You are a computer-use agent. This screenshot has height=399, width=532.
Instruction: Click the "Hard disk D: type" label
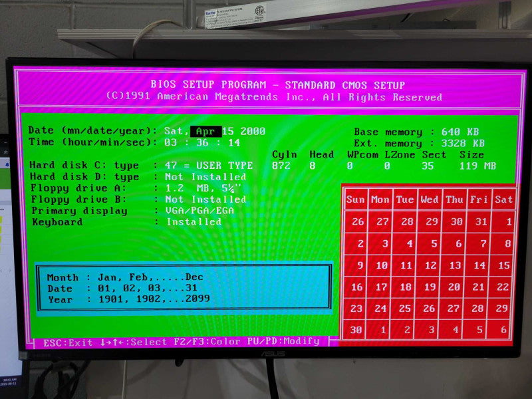(x=84, y=177)
